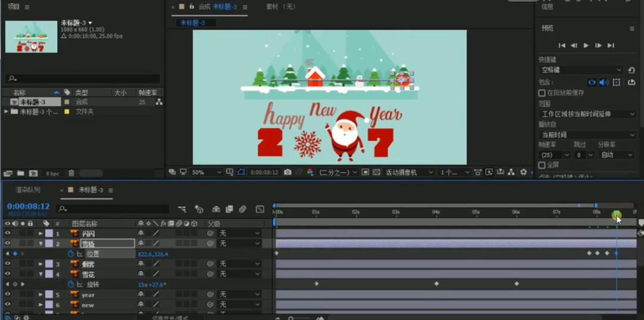Check the full screen checkbox in preview
The image size is (644, 320).
pos(542,165)
